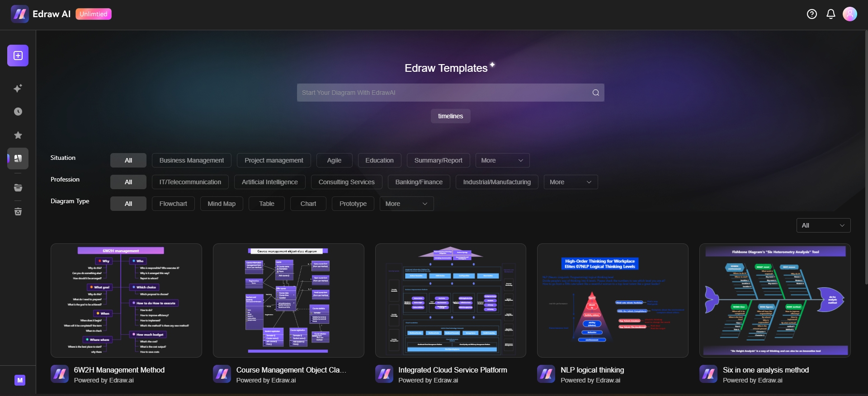Open the cloud files folder sidebar icon
868x396 pixels.
pyautogui.click(x=18, y=188)
